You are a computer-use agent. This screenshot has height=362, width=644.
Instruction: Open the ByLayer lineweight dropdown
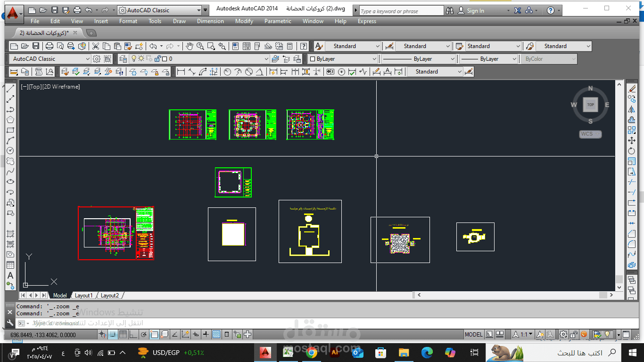click(x=489, y=59)
